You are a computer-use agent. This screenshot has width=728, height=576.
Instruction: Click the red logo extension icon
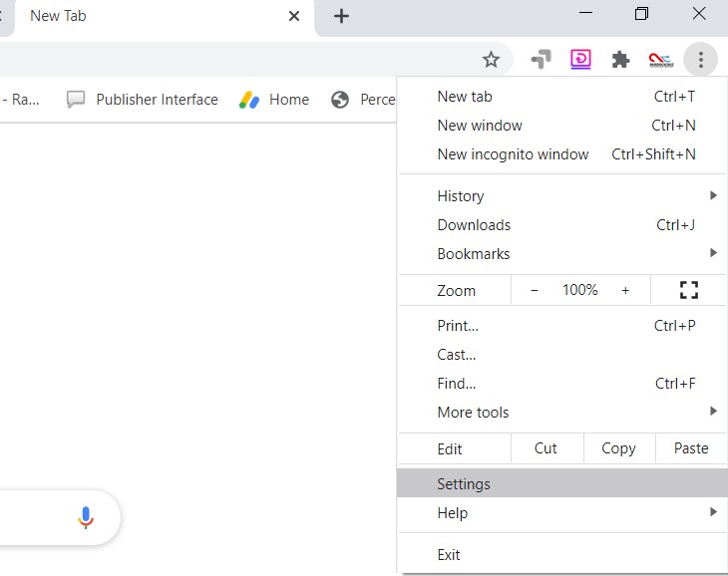click(660, 60)
